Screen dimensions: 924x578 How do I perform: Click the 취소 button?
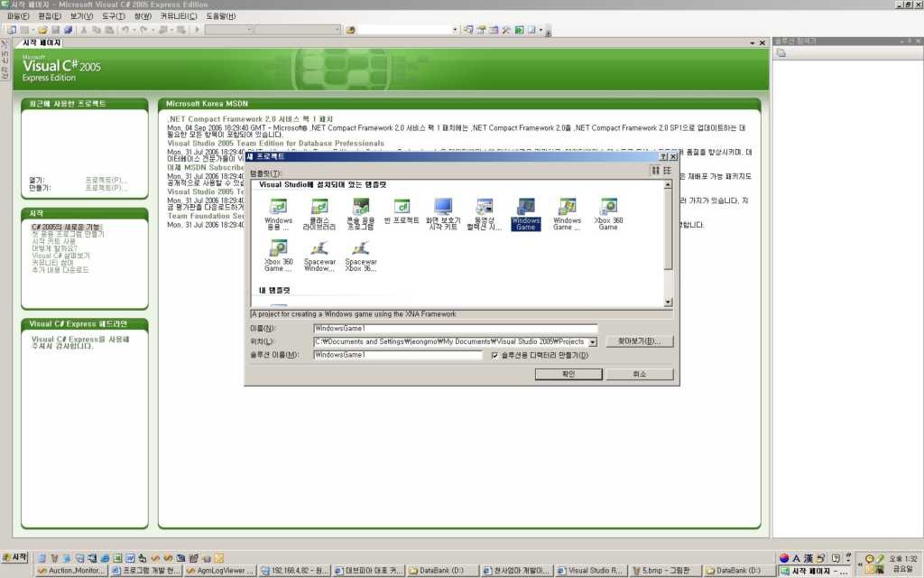(640, 375)
